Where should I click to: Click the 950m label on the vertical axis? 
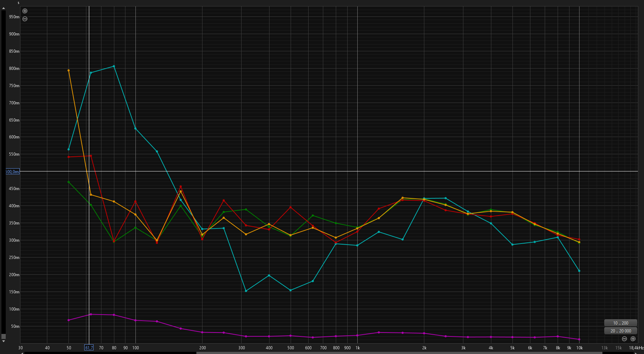click(14, 17)
